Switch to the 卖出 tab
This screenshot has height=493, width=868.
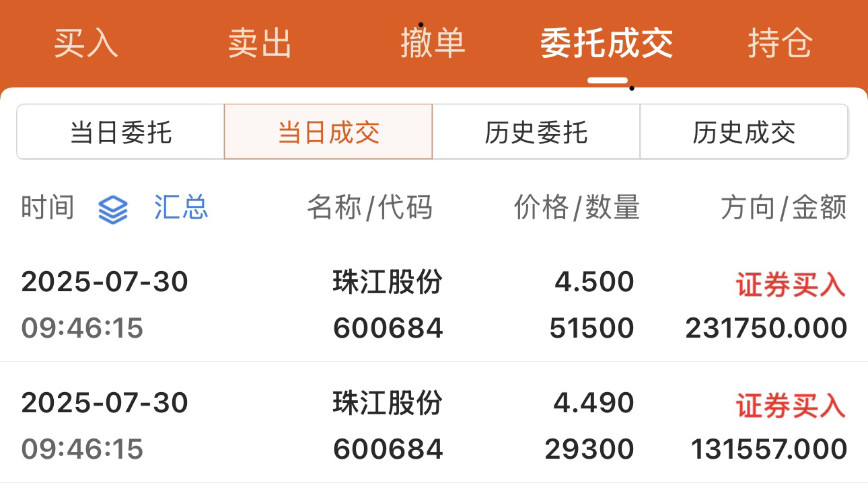(x=260, y=44)
